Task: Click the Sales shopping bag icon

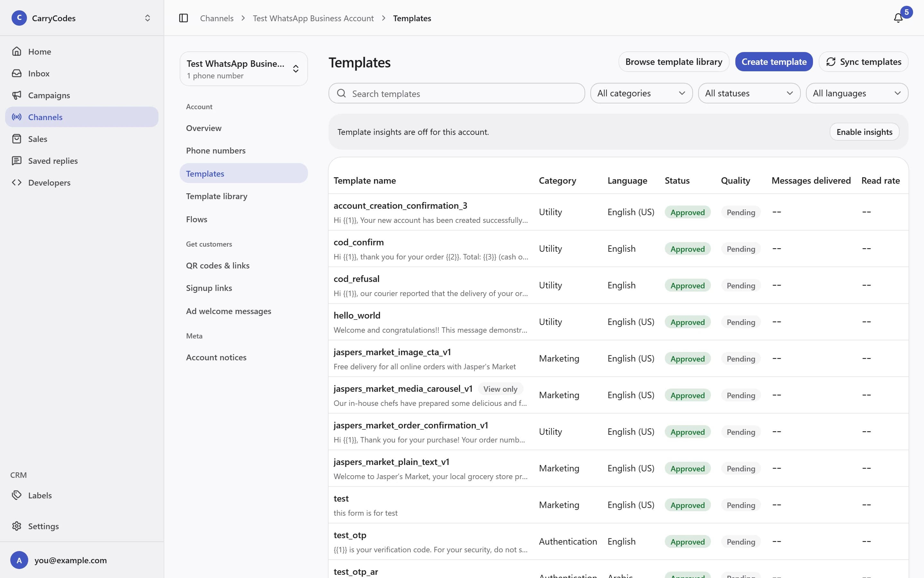Action: pos(16,139)
